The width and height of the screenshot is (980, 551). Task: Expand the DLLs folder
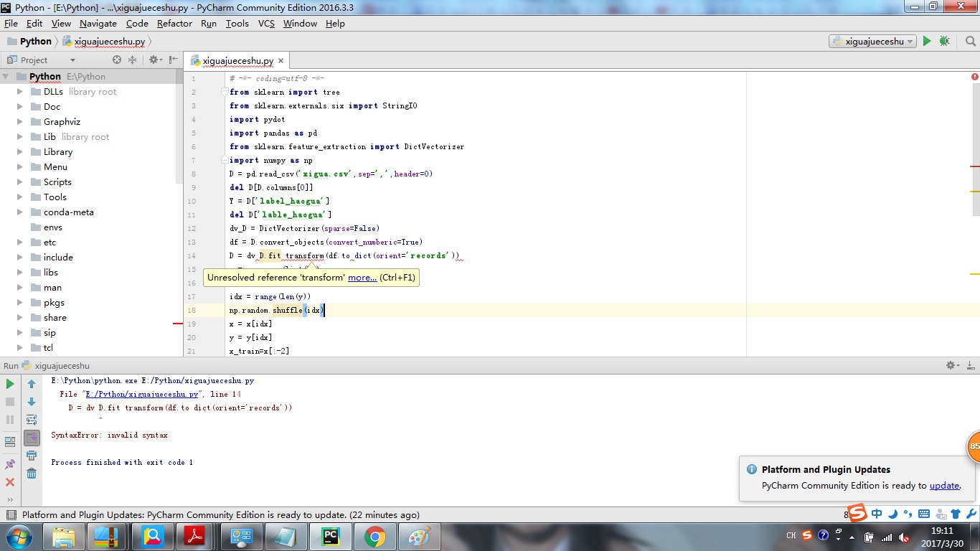tap(20, 92)
